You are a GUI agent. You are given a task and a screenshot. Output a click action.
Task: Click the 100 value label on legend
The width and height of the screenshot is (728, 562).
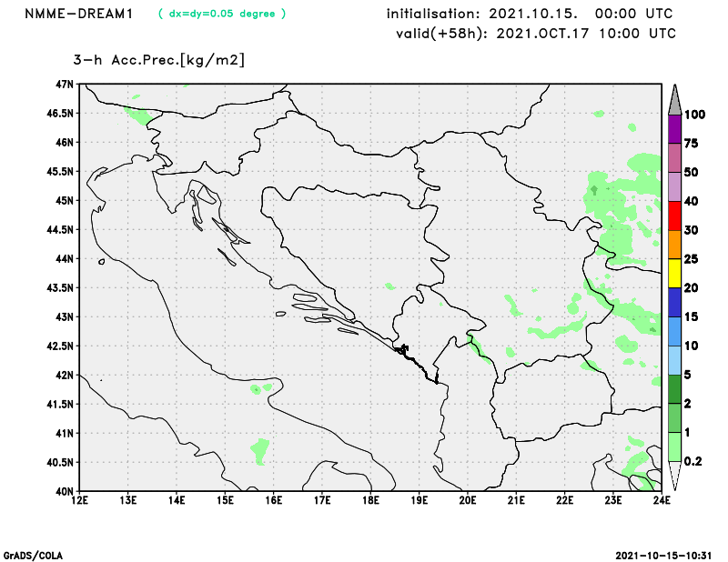pyautogui.click(x=695, y=115)
